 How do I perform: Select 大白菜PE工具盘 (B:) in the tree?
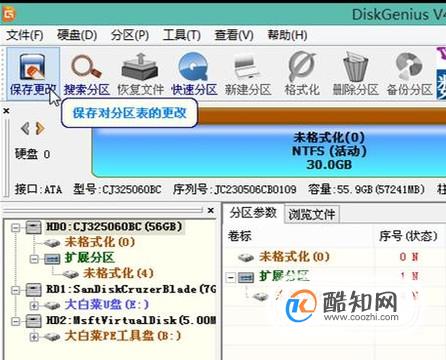click(123, 336)
